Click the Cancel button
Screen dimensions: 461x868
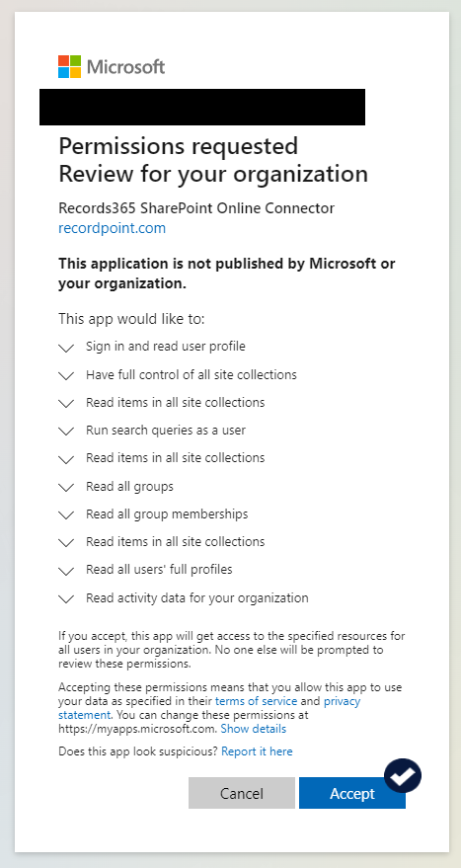click(x=241, y=793)
